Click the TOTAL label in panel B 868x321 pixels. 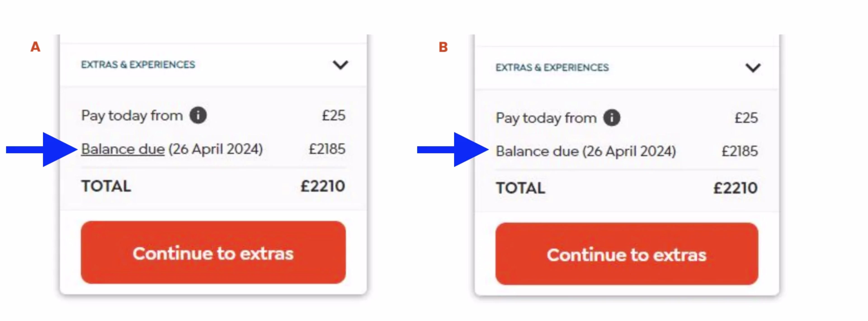pos(520,188)
